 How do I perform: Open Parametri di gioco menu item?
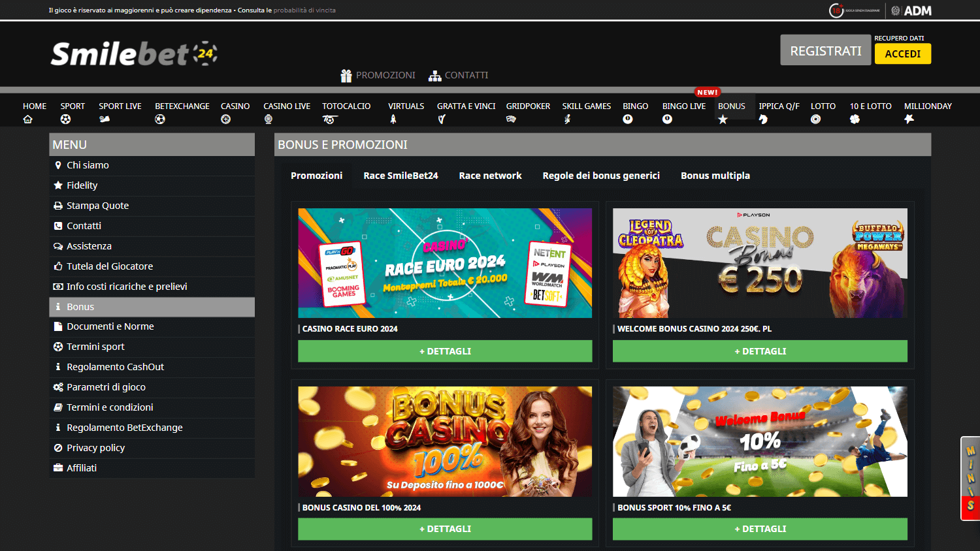point(152,387)
